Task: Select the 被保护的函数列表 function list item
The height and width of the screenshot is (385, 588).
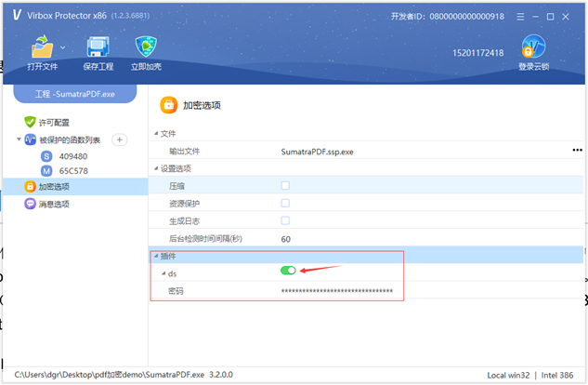Action: point(70,140)
